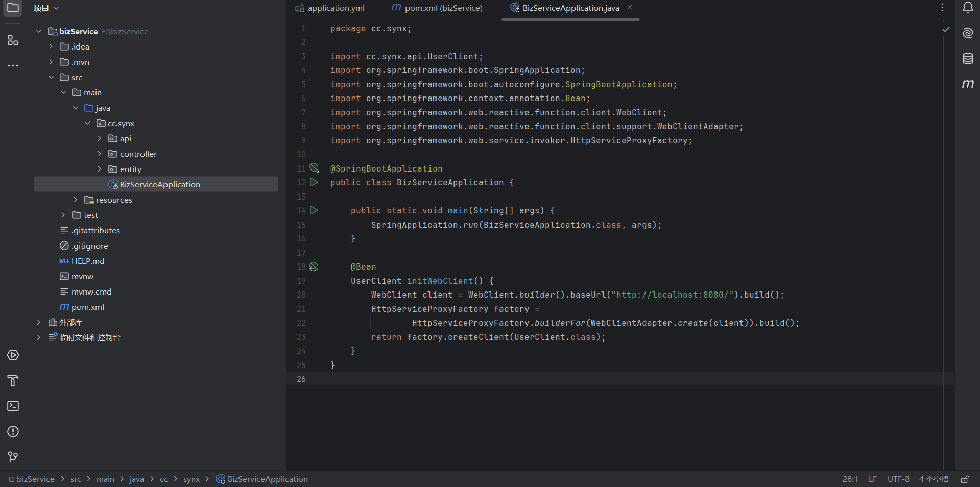Open the Services tool window icon

tap(13, 355)
